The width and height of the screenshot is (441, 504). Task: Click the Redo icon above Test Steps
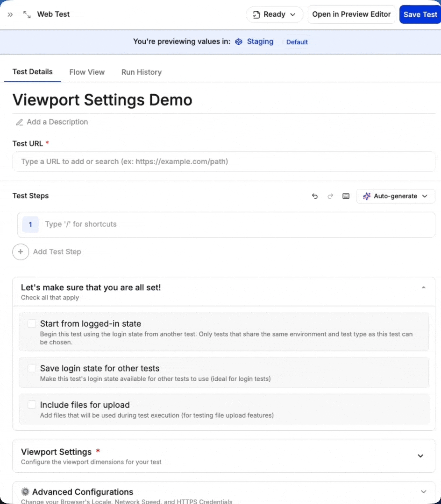330,196
